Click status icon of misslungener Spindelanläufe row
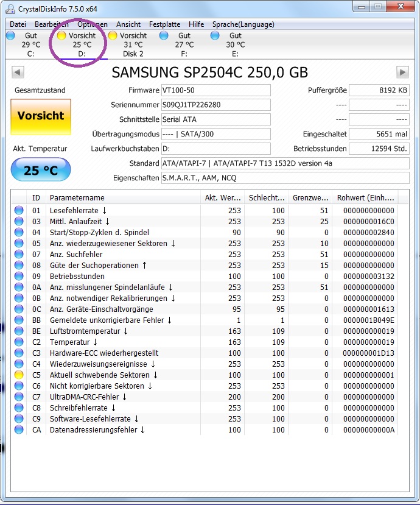Screen dimensions: 420x505 coord(19,287)
